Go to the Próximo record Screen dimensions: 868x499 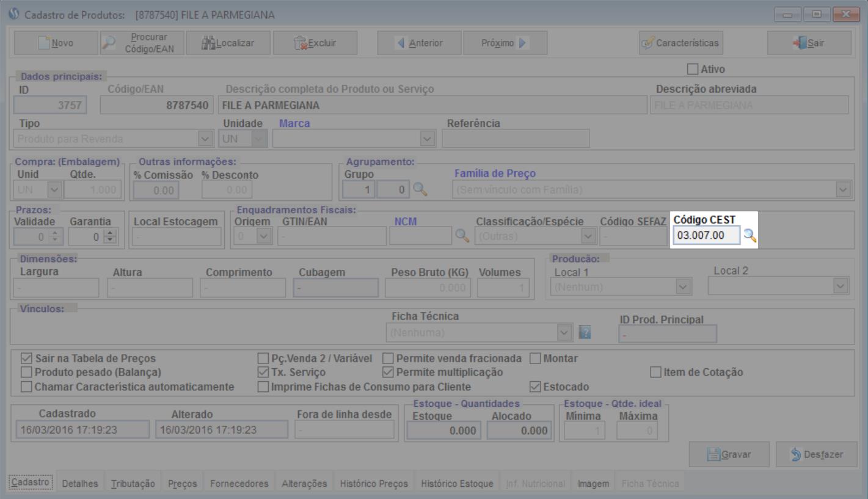(505, 43)
